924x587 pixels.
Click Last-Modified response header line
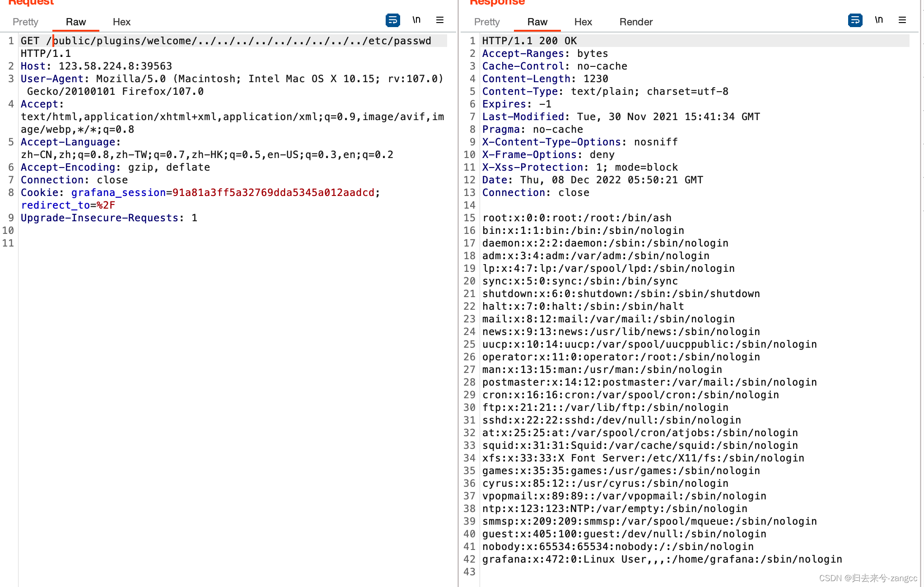621,116
